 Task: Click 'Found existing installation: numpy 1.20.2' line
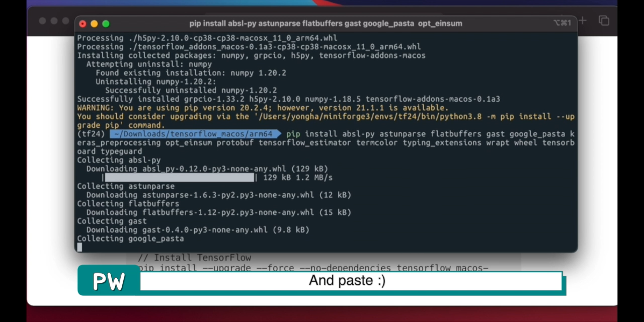(x=191, y=73)
